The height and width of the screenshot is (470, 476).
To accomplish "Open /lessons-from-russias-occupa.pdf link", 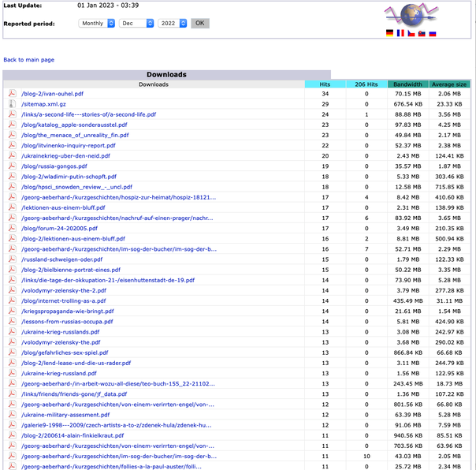I will (x=67, y=322).
